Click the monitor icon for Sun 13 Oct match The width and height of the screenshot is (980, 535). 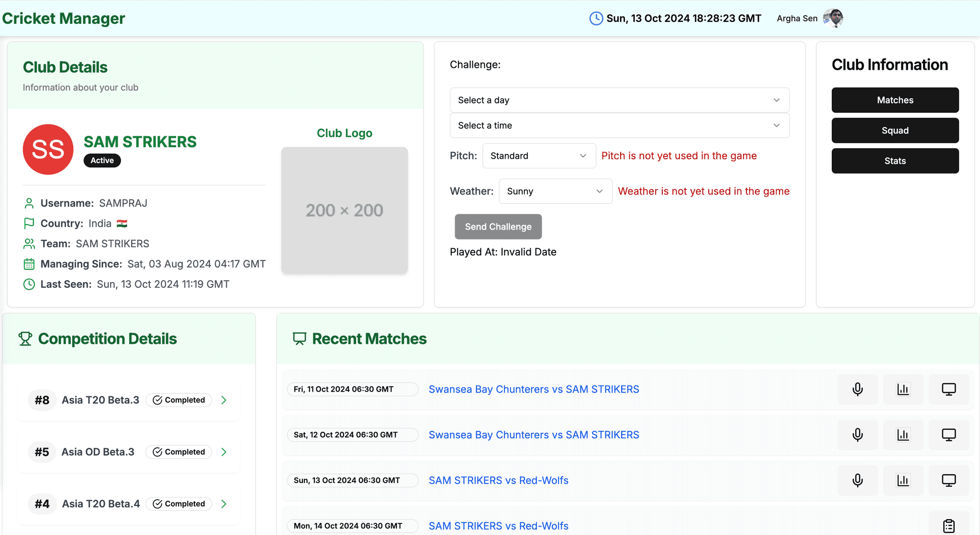949,480
